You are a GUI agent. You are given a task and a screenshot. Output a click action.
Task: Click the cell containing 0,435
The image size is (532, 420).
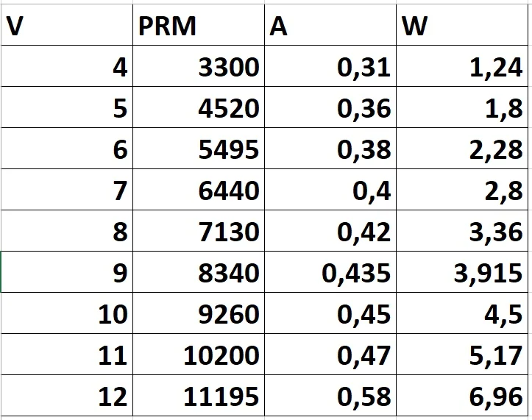pyautogui.click(x=330, y=272)
